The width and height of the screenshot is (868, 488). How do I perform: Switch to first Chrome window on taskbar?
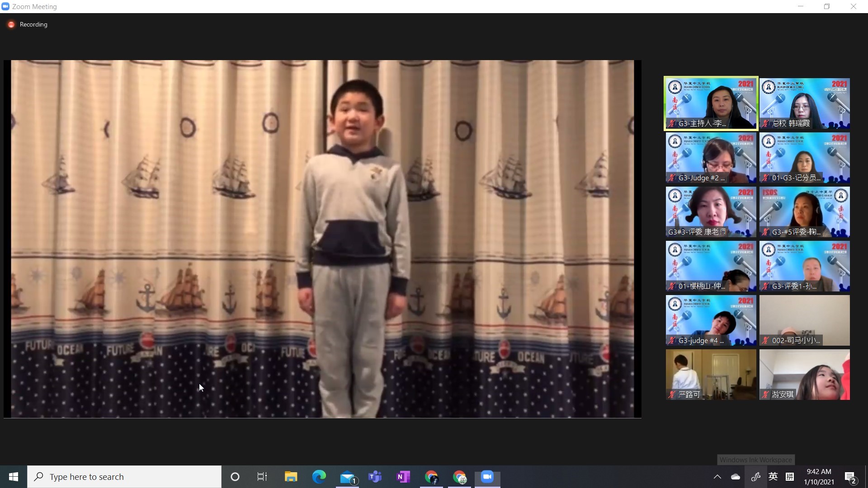pos(431,477)
